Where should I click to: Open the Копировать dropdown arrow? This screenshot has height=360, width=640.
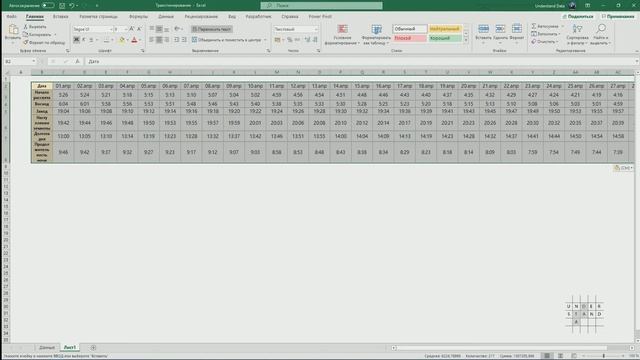pos(56,35)
